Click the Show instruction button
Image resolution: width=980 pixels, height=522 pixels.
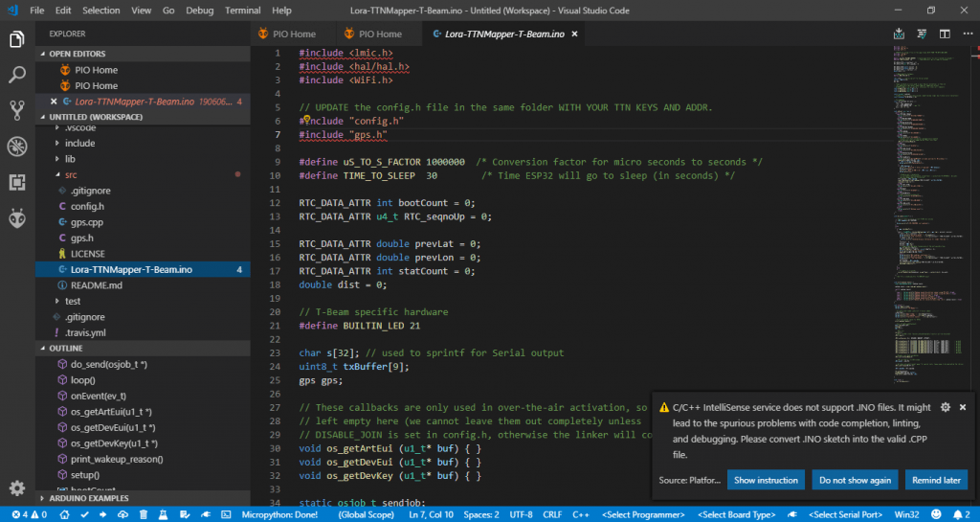765,480
